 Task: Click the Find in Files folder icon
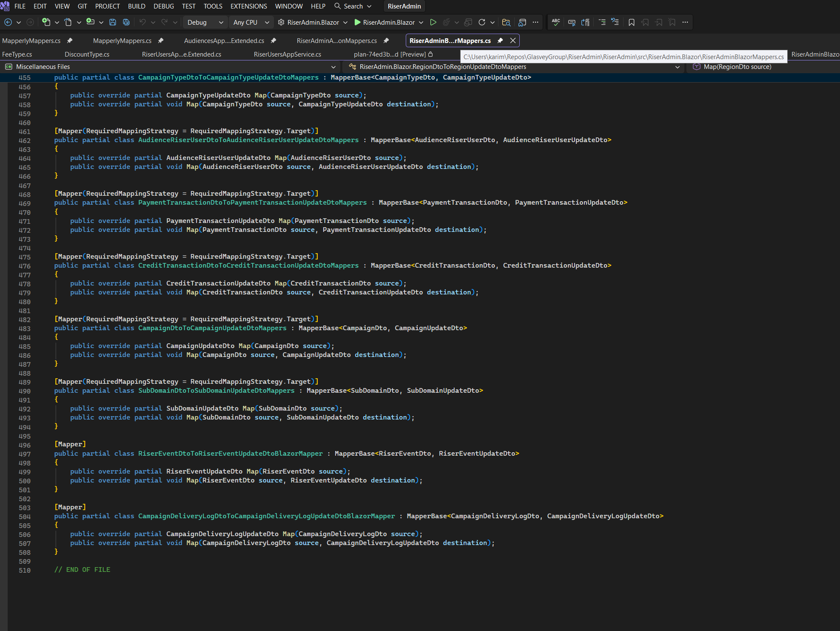pos(506,22)
